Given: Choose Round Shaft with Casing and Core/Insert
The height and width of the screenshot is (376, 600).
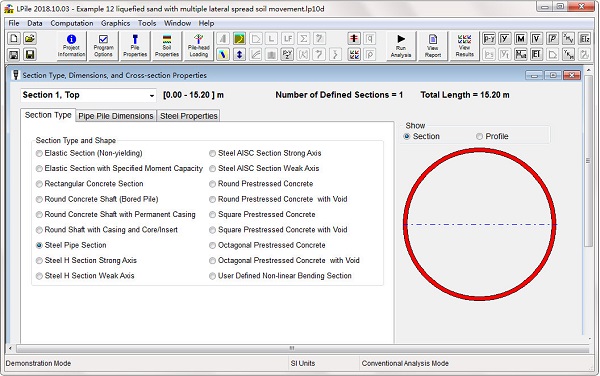Looking at the screenshot, I should pyautogui.click(x=107, y=230).
